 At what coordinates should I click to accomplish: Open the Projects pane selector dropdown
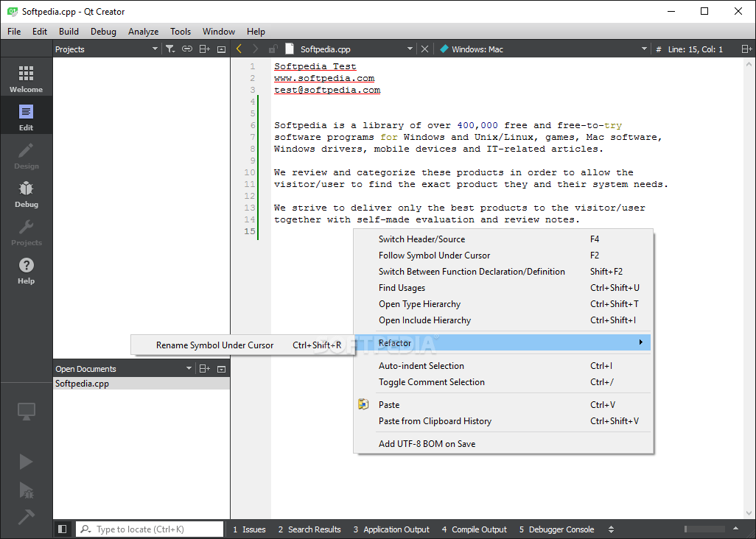(155, 49)
